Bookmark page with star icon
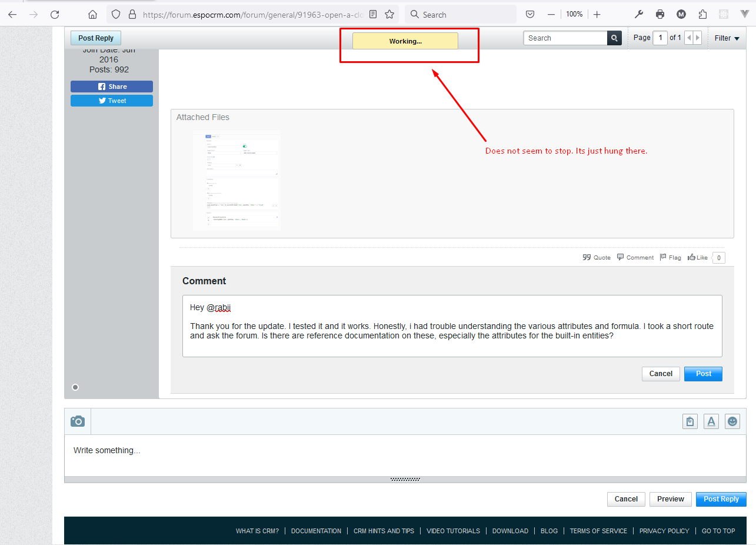The width and height of the screenshot is (756, 545). (x=389, y=15)
